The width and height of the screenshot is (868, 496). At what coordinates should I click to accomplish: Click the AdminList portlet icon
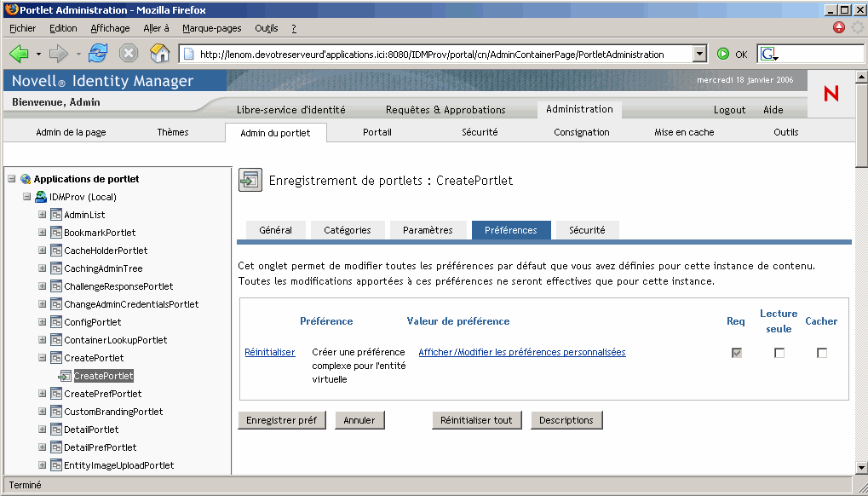tap(56, 215)
